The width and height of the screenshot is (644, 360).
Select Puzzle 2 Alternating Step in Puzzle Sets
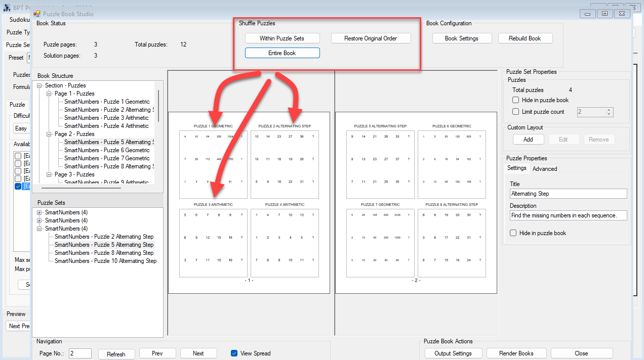point(104,237)
